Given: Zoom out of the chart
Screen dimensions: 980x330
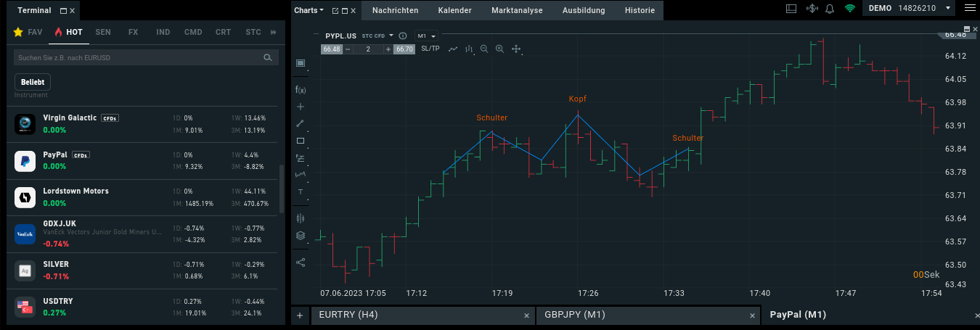Looking at the screenshot, I should pos(484,49).
